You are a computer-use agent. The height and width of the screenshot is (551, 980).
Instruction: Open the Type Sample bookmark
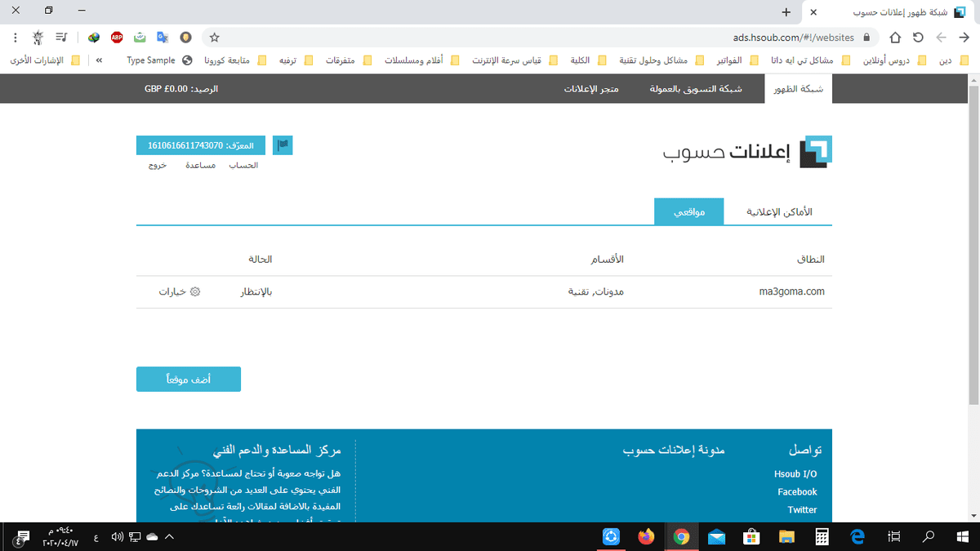160,60
